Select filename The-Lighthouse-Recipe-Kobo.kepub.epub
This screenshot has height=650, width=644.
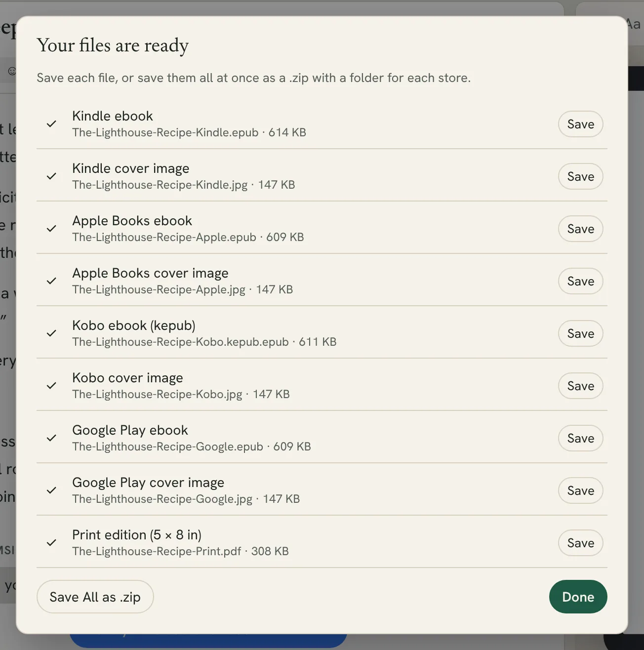pyautogui.click(x=180, y=342)
